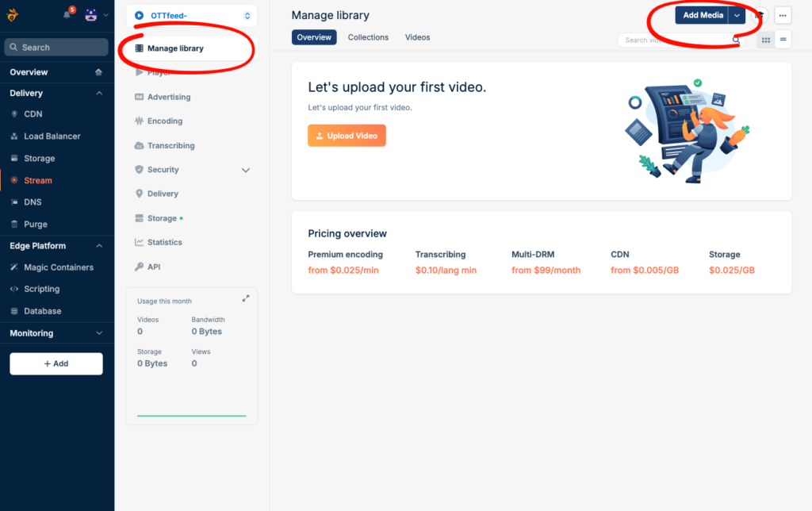The width and height of the screenshot is (812, 511).
Task: Open the account menu chevron beside the avatar
Action: point(105,15)
